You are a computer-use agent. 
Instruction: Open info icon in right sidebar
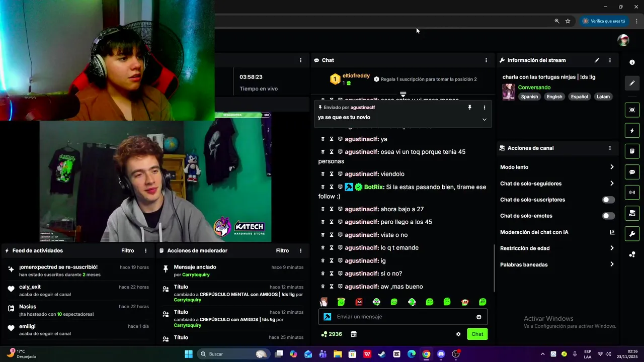click(632, 62)
